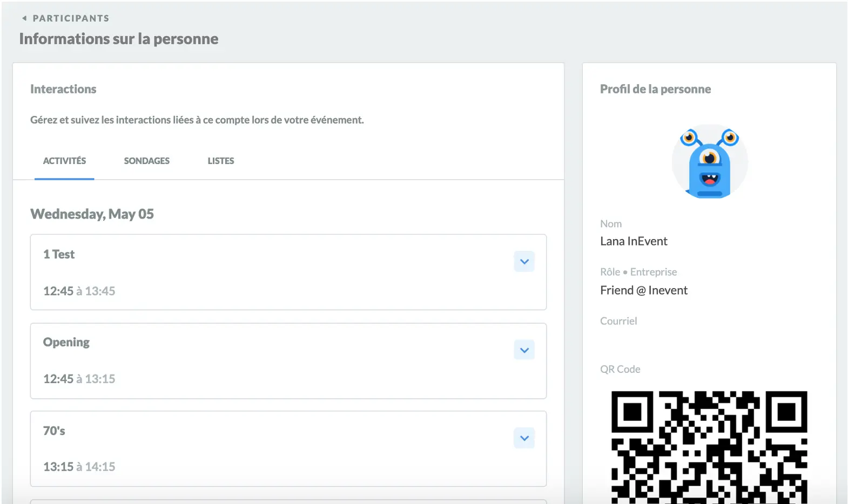Expand the Opening activity chevron
This screenshot has height=504, width=848.
click(x=524, y=350)
